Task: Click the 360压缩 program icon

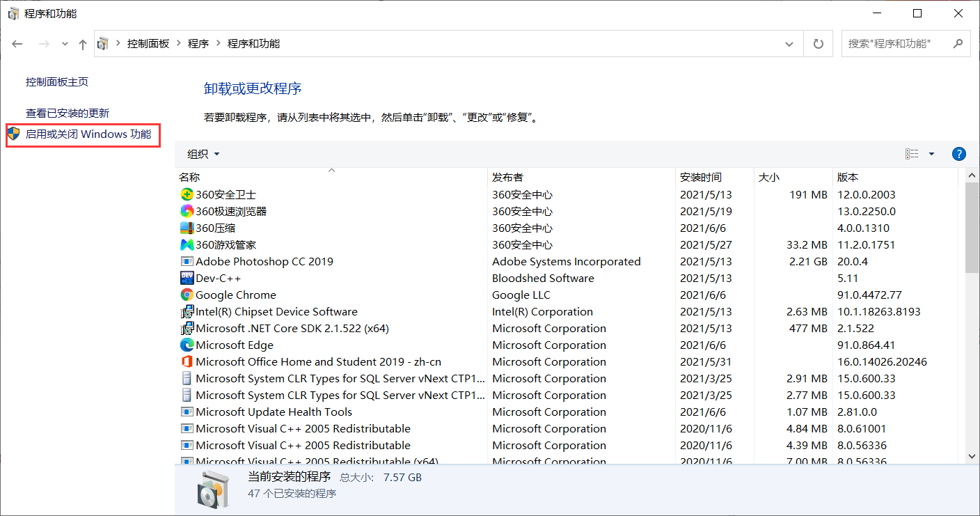Action: point(187,228)
